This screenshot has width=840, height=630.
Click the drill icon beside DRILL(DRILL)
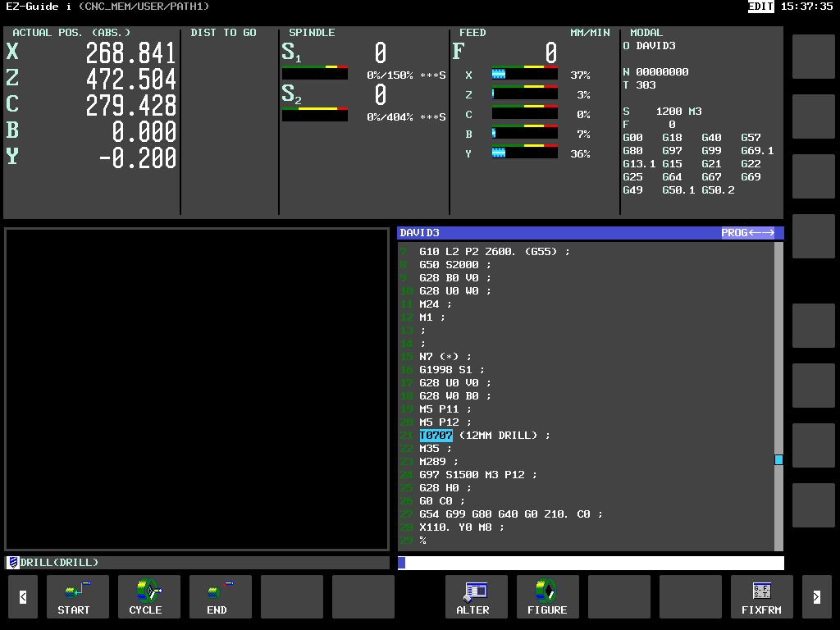(13, 563)
